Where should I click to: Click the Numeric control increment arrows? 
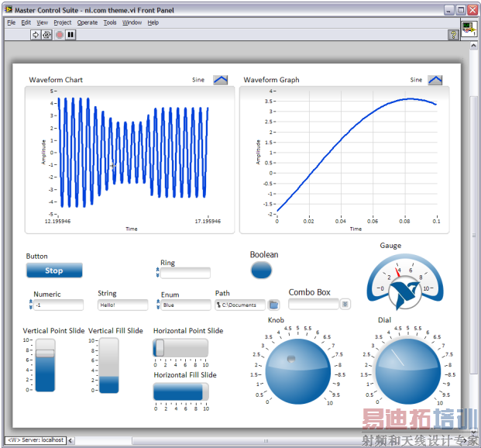[31, 305]
